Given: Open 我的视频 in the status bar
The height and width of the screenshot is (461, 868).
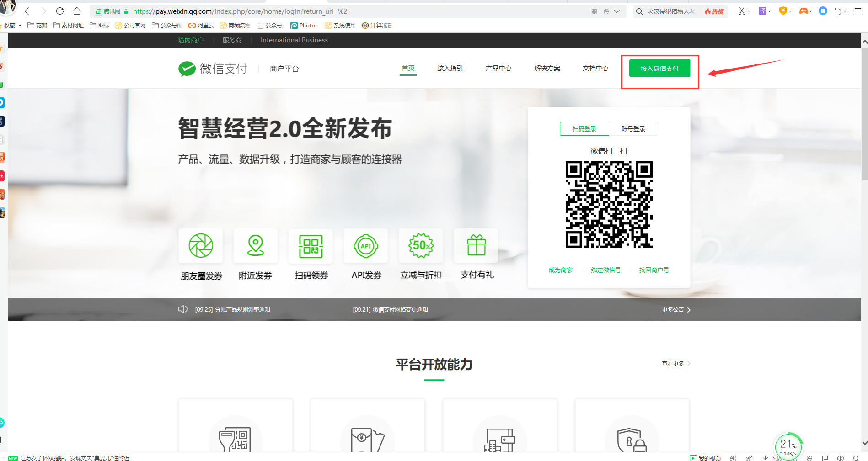Looking at the screenshot, I should pos(705,458).
